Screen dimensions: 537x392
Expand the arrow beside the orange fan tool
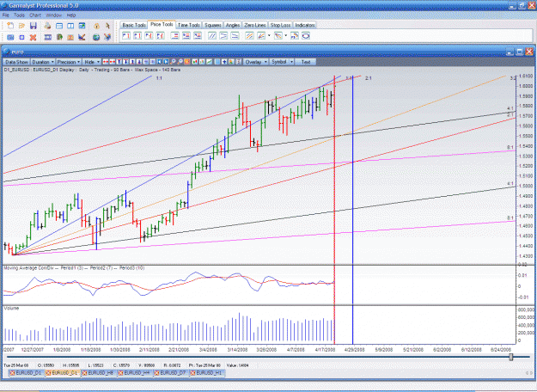click(269, 35)
